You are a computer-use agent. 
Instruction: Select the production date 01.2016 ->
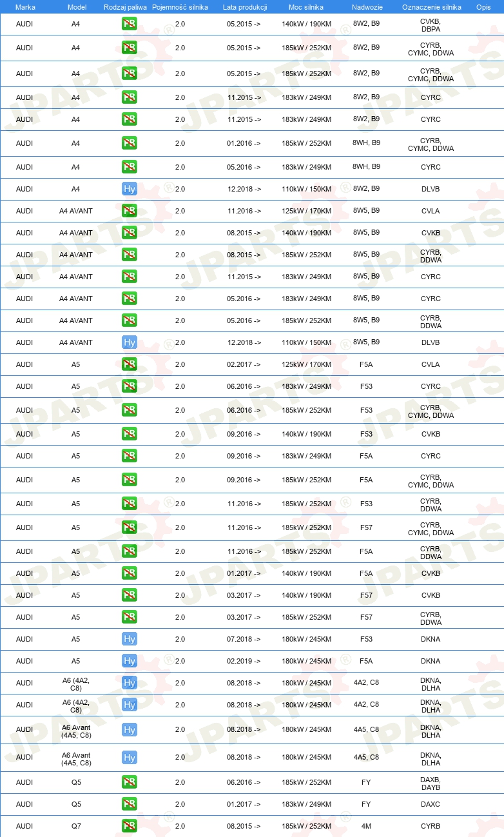click(244, 143)
